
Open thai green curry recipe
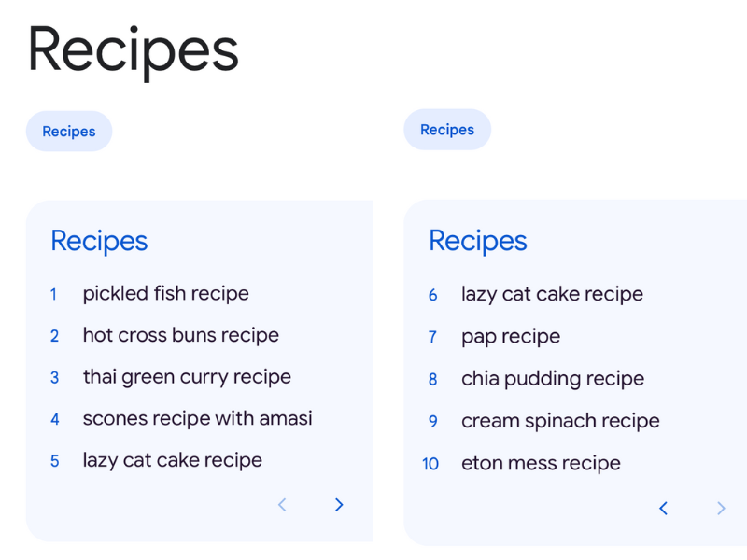pyautogui.click(x=187, y=377)
